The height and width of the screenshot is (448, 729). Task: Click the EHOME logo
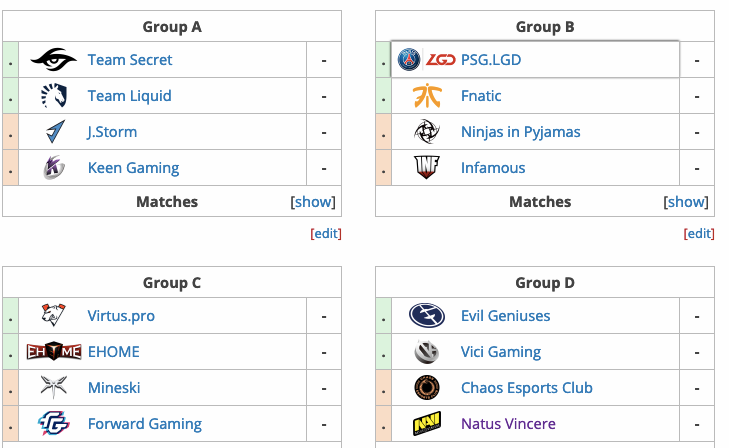coord(54,351)
